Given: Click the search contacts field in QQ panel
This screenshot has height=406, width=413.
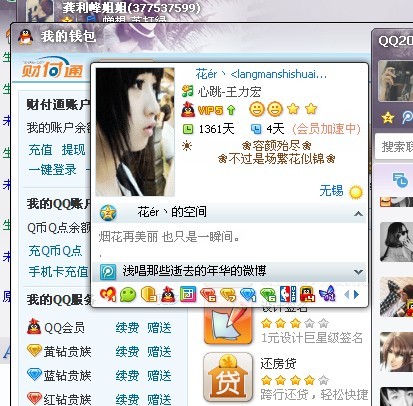Looking at the screenshot, I should (394, 147).
